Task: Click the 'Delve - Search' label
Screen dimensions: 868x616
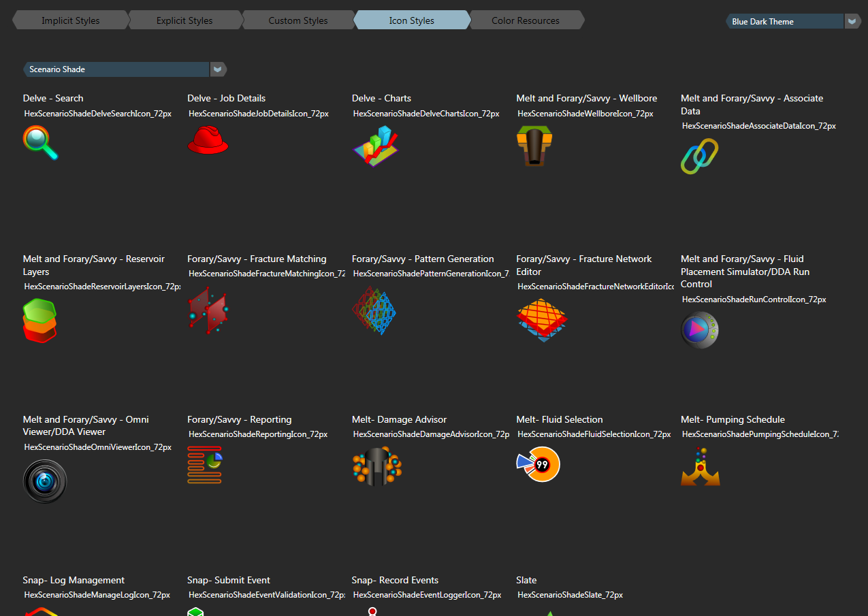Action: tap(53, 98)
